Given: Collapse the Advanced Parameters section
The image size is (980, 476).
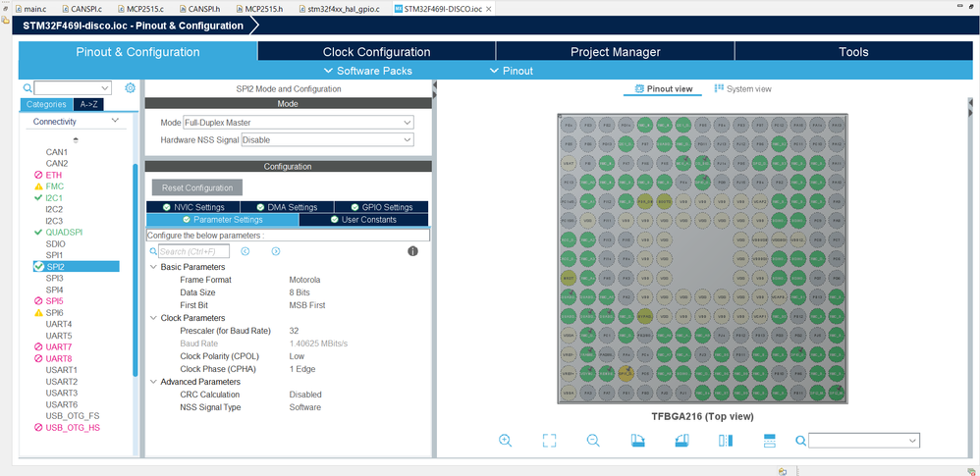Looking at the screenshot, I should click(154, 382).
